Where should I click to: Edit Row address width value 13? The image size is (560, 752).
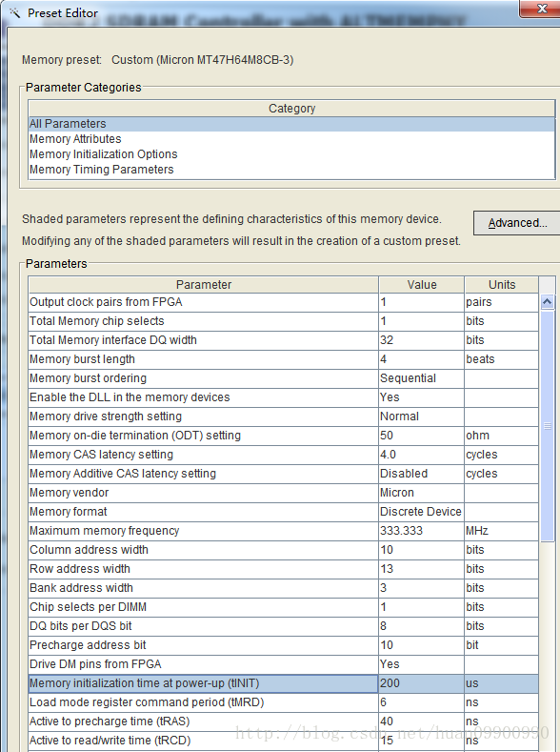422,569
